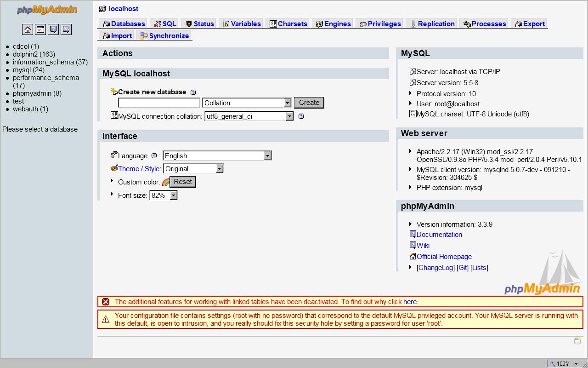Select the test database

18,101
